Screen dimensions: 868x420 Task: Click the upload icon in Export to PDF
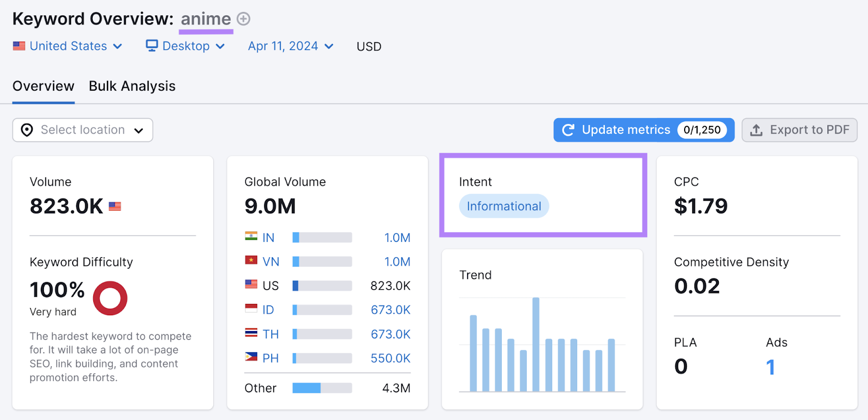pos(756,130)
